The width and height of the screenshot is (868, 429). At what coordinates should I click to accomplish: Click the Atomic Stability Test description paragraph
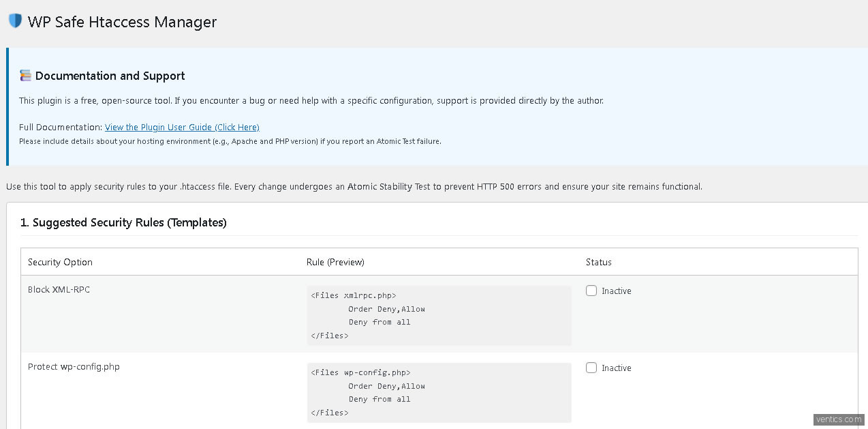click(354, 186)
